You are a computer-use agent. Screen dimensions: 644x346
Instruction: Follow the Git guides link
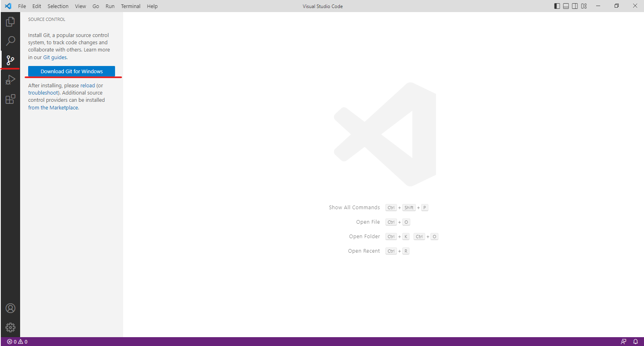tap(55, 58)
